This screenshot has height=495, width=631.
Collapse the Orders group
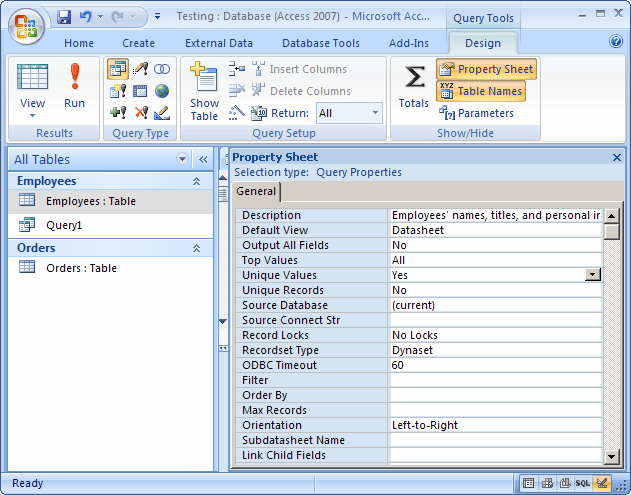[x=196, y=248]
